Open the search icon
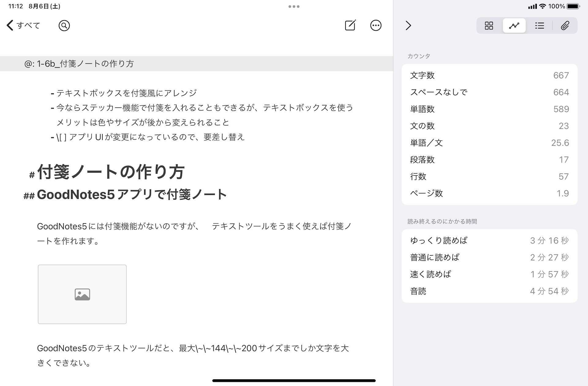This screenshot has width=588, height=386. (64, 25)
